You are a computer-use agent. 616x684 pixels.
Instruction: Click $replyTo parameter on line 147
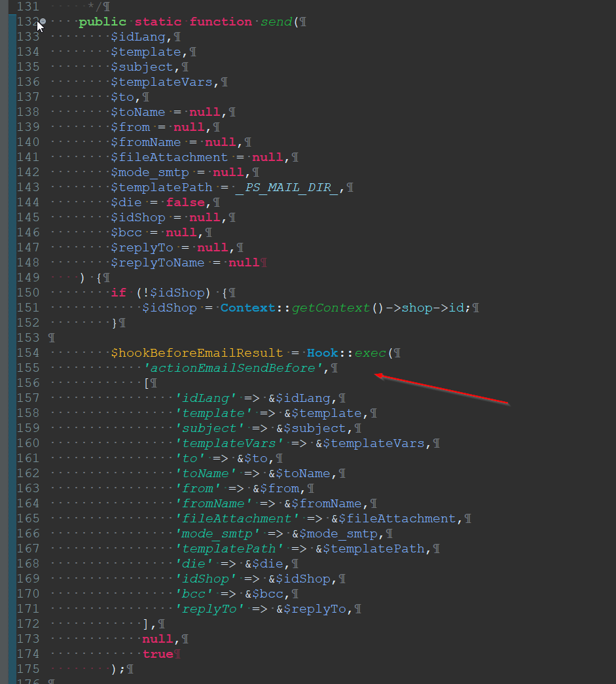click(142, 247)
